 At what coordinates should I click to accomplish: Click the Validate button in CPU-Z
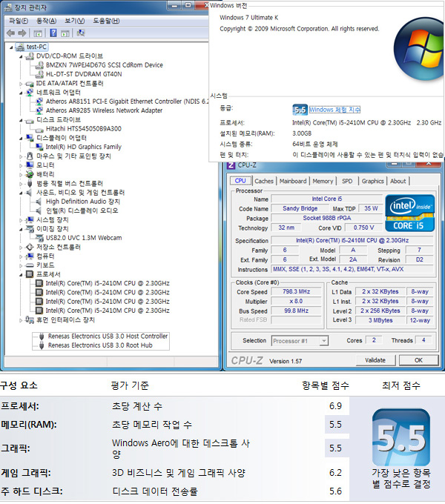point(375,360)
